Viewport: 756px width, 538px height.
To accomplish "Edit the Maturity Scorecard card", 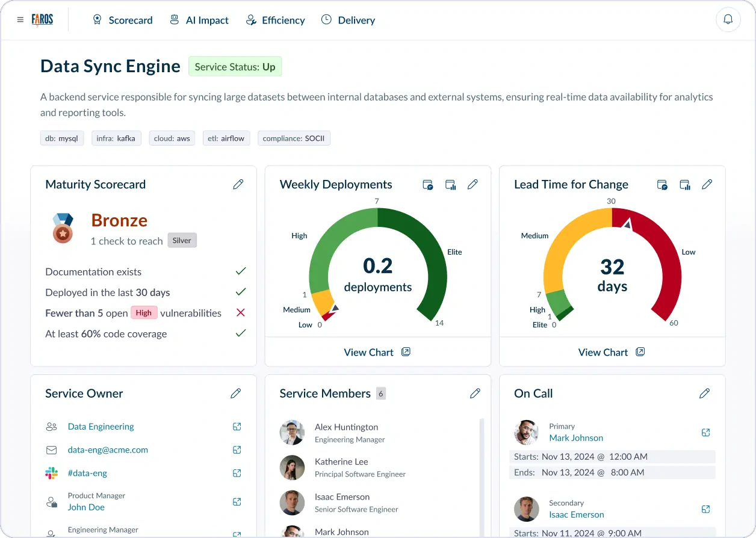I will tap(238, 184).
